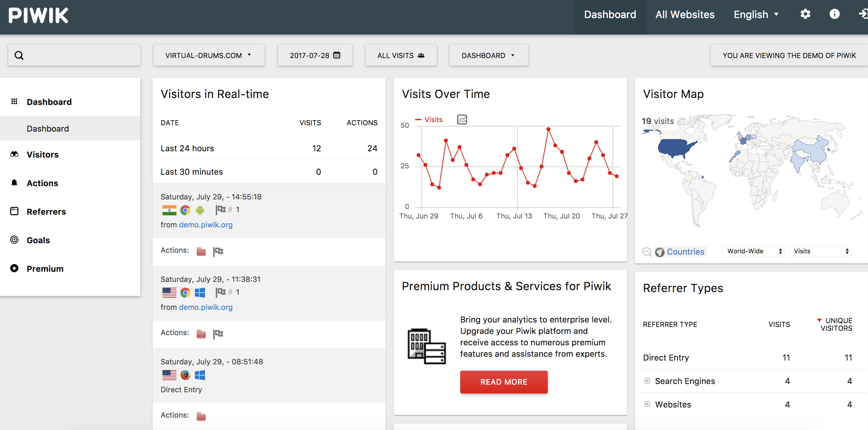Click the sign-in arrow icon
The height and width of the screenshot is (430, 868).
tap(863, 14)
